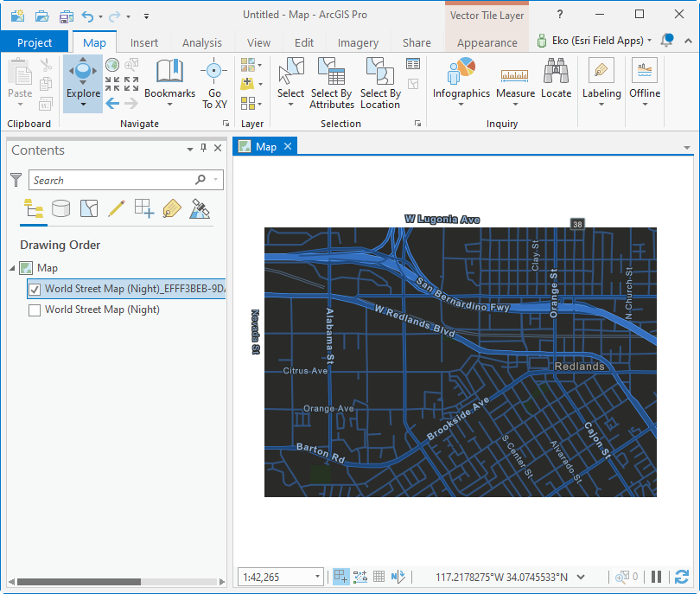
Task: Open the Infographics tool
Action: tap(461, 82)
